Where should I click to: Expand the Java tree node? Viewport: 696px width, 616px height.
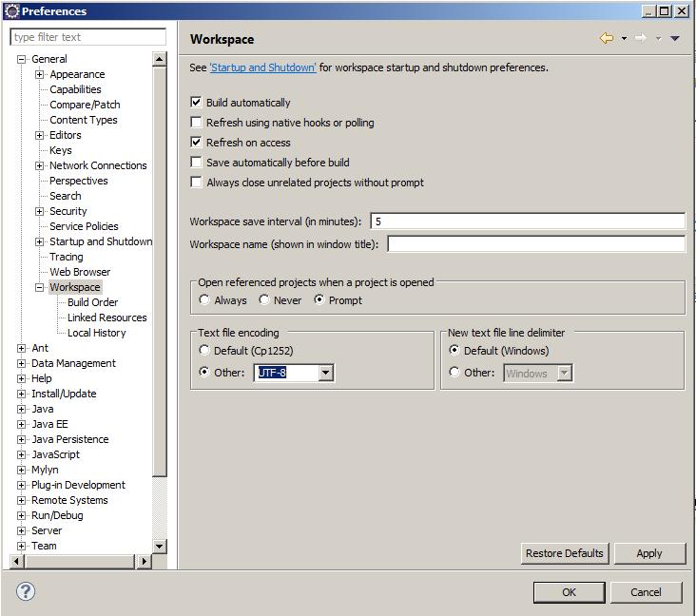pyautogui.click(x=22, y=409)
